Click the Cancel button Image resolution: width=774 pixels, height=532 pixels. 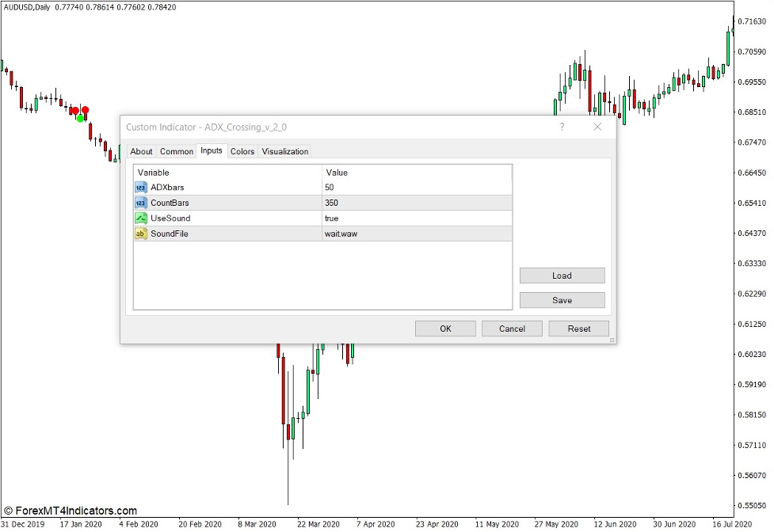click(512, 329)
